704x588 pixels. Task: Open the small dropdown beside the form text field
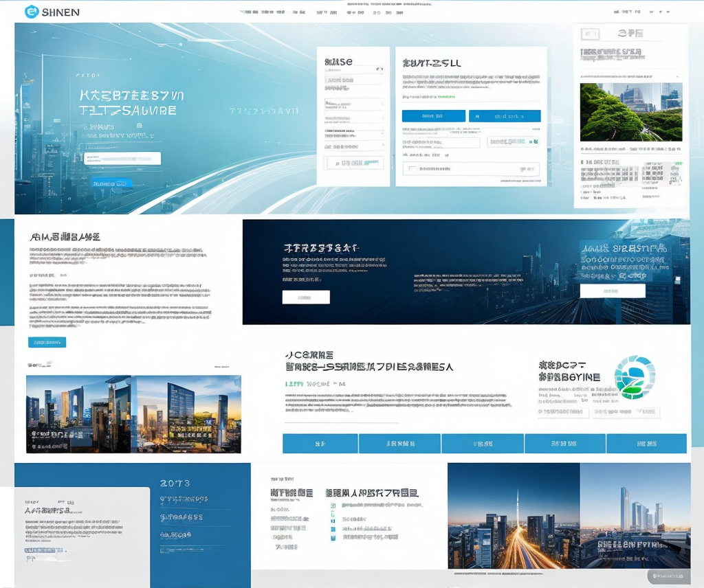[x=511, y=142]
